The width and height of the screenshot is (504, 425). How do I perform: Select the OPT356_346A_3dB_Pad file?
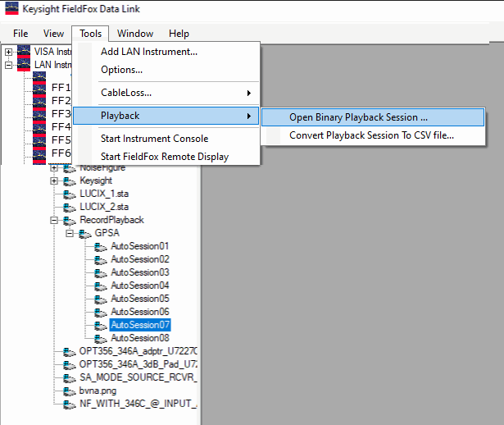(x=138, y=364)
